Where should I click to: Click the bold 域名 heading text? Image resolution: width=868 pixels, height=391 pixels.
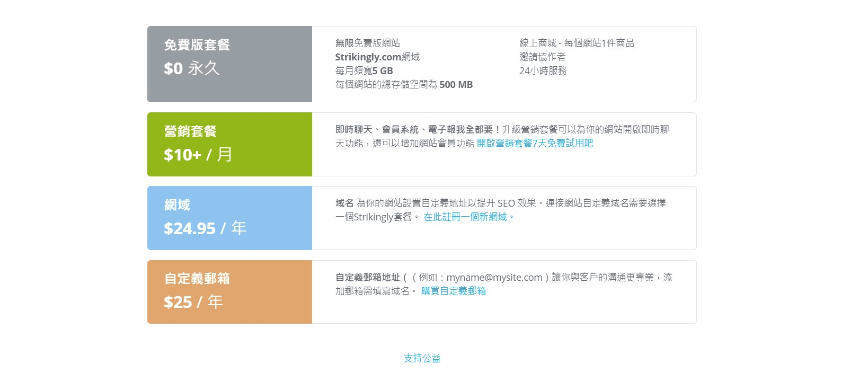(x=344, y=203)
